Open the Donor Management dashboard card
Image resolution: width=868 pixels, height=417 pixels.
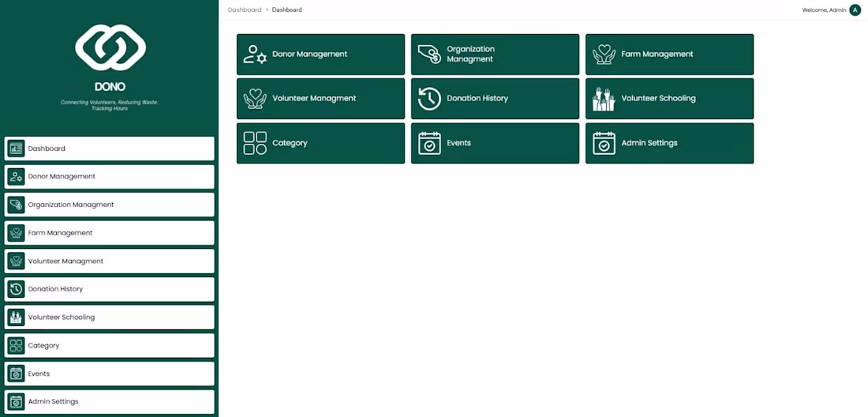[x=320, y=54]
